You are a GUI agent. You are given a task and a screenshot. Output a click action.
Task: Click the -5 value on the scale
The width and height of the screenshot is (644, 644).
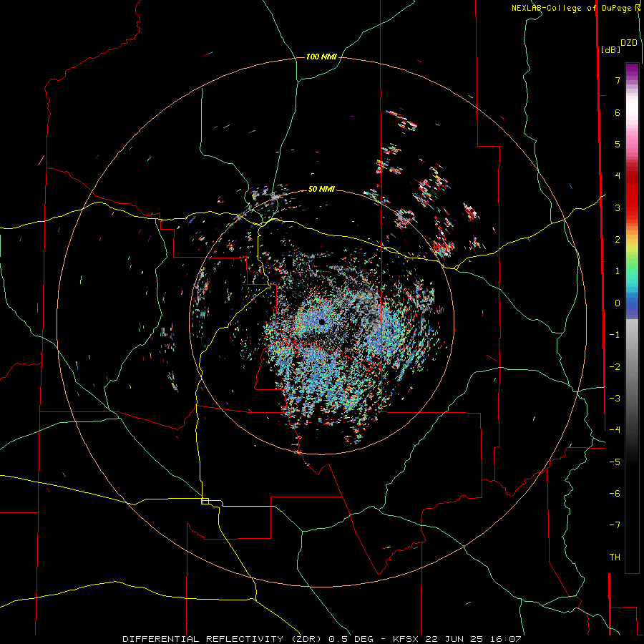pyautogui.click(x=615, y=462)
